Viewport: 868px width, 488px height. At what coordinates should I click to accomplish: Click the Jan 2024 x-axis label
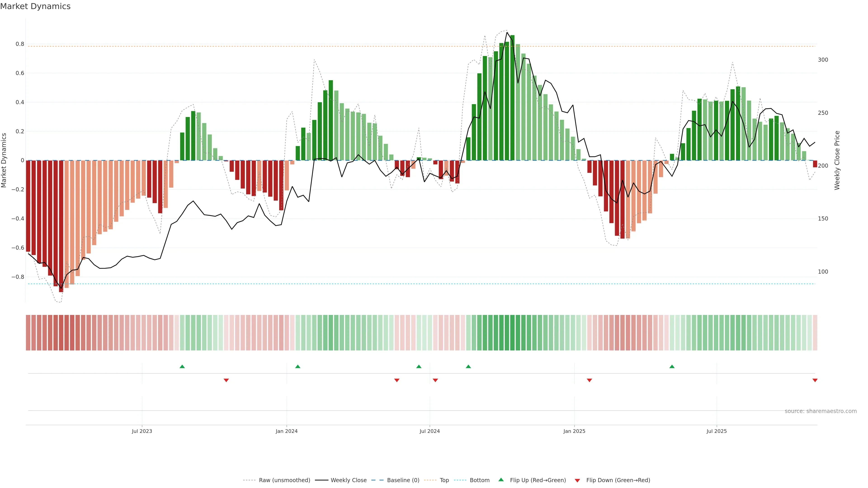pyautogui.click(x=286, y=431)
